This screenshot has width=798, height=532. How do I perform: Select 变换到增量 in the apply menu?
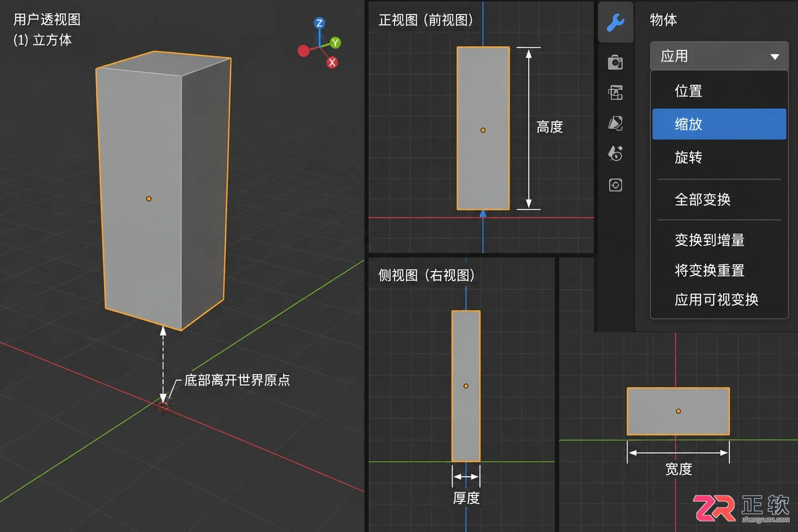click(x=719, y=240)
